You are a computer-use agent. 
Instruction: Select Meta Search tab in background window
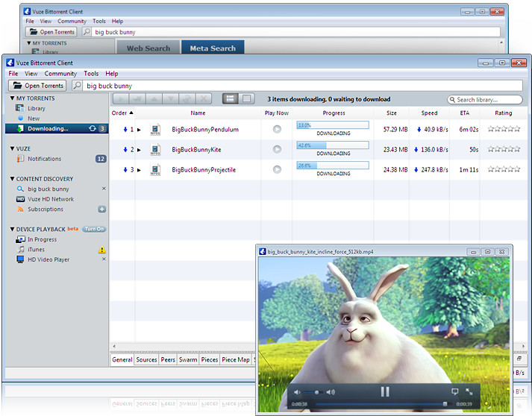tap(213, 48)
